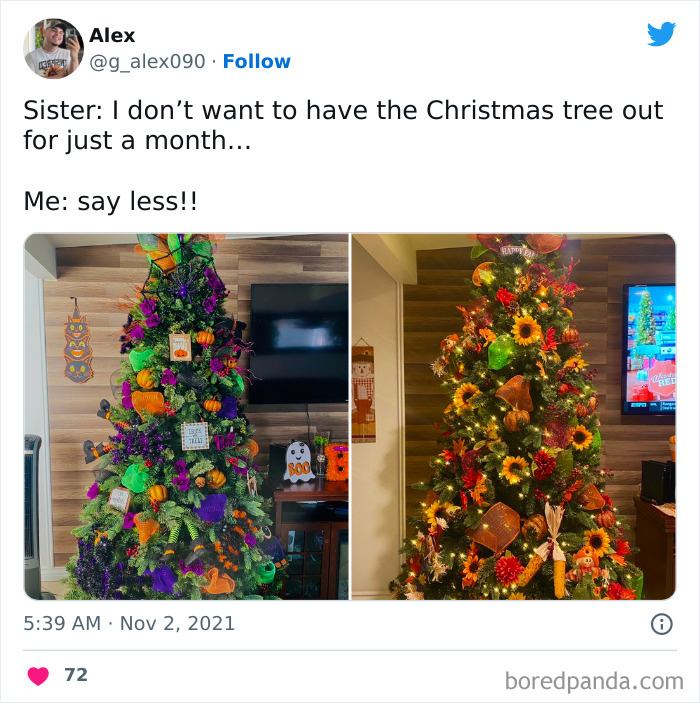The image size is (700, 703).
Task: Open the Alex display name link
Action: (x=112, y=35)
